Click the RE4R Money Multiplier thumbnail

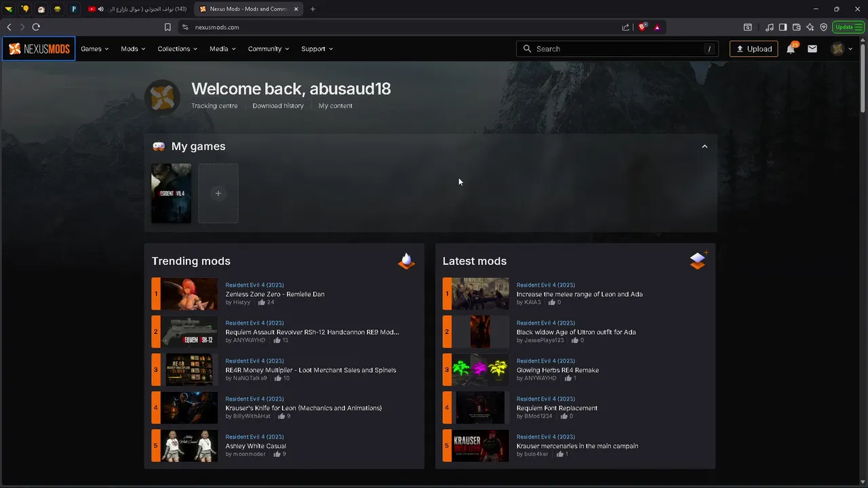pyautogui.click(x=189, y=370)
